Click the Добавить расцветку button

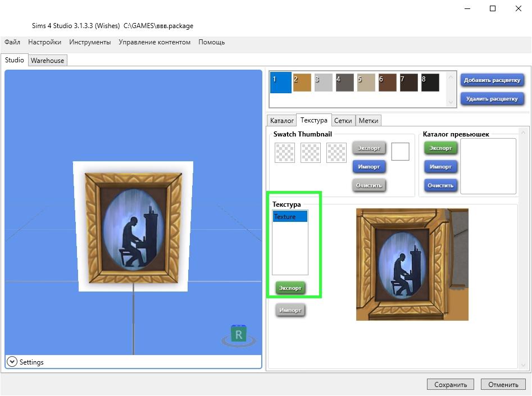point(492,80)
